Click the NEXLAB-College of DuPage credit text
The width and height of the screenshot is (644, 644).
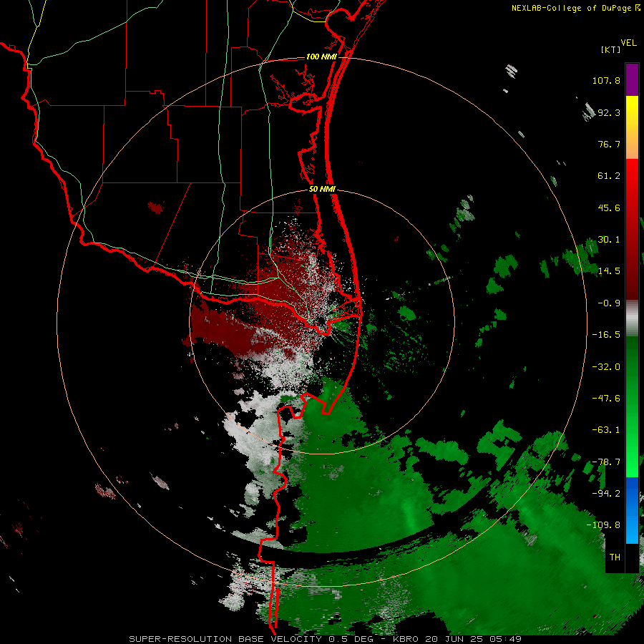(x=571, y=8)
